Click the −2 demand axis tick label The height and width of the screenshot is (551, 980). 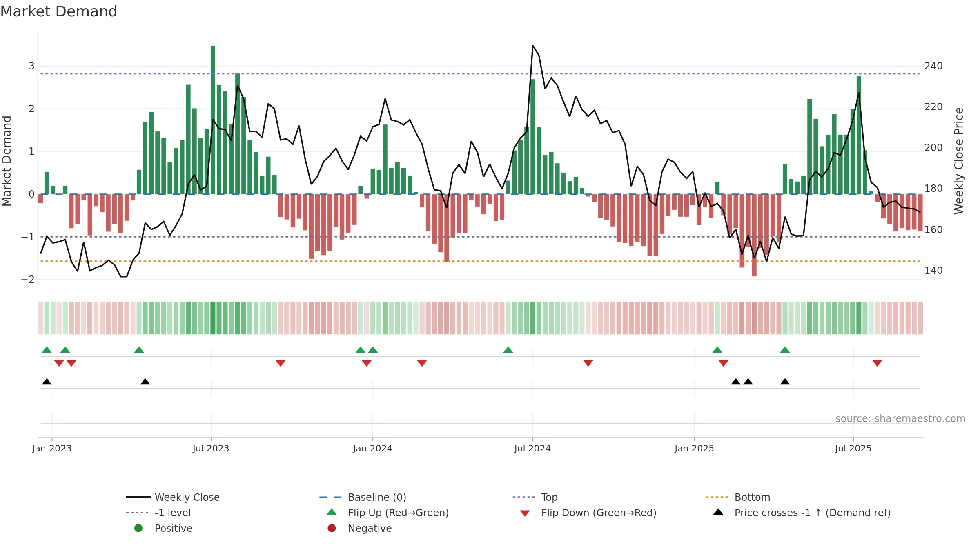click(x=28, y=280)
